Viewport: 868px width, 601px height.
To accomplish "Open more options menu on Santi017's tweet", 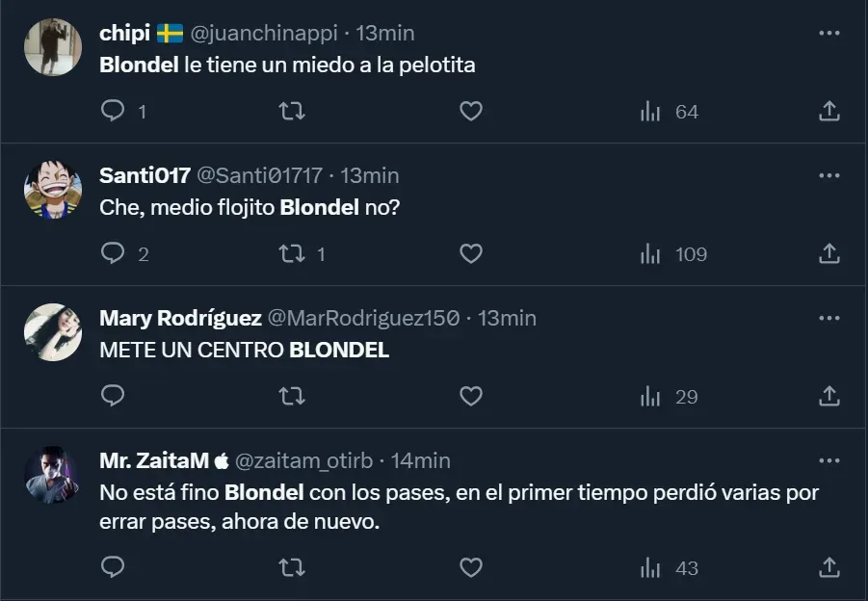I will pos(829,175).
